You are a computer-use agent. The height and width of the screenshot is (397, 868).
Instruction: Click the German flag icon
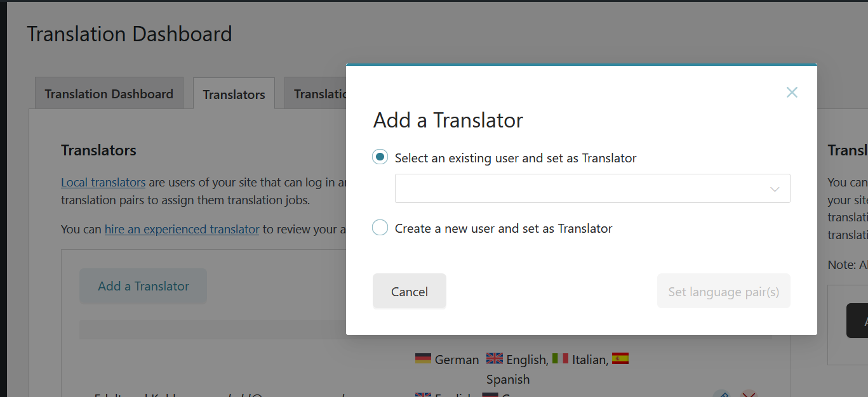[x=423, y=359]
